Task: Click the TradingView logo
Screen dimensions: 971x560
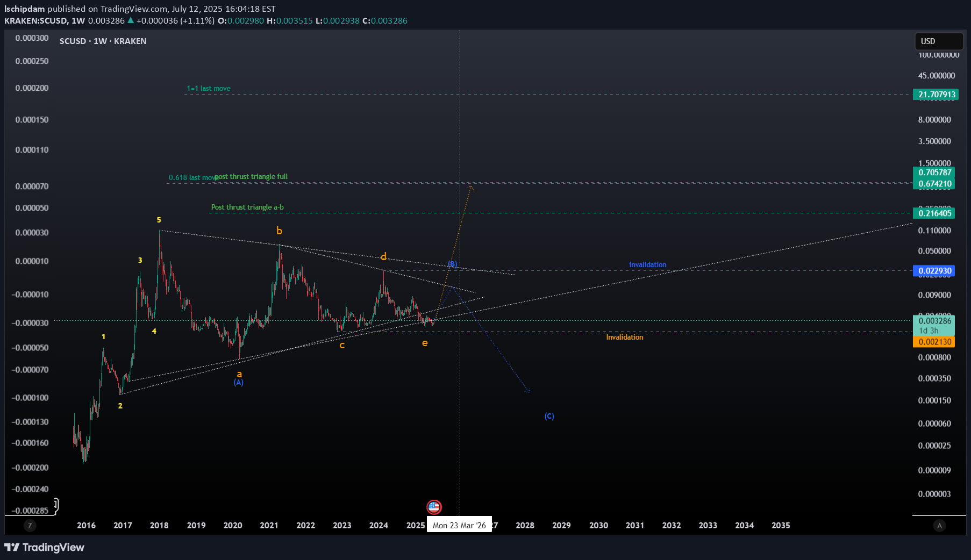Action: click(45, 547)
